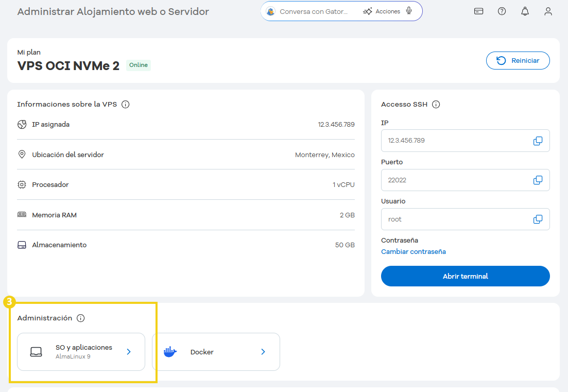
Task: Click the billing card icon in the header
Action: pyautogui.click(x=478, y=11)
